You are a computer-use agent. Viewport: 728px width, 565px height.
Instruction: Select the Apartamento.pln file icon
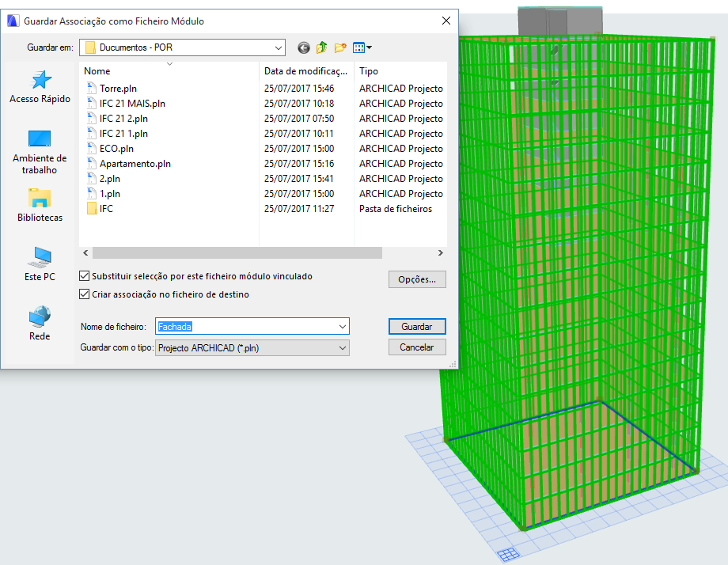click(92, 164)
